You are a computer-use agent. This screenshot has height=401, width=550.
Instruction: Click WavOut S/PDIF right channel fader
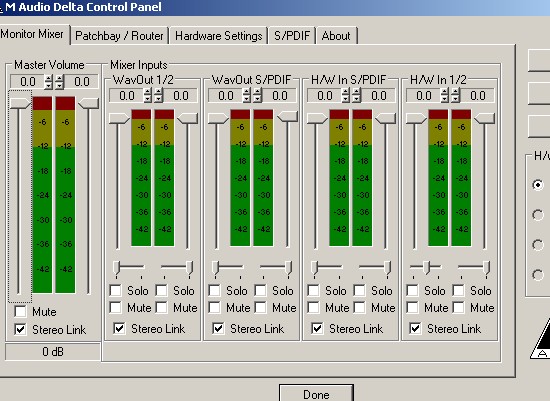[287, 117]
